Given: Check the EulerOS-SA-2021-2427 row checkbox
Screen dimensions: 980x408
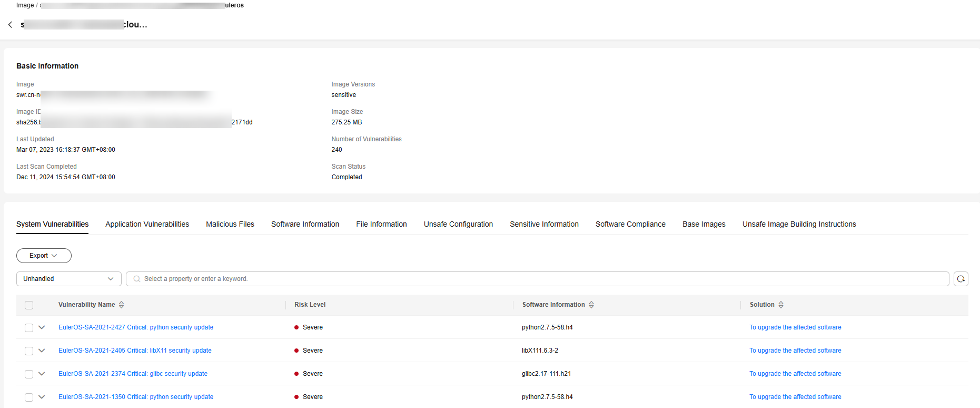Looking at the screenshot, I should pos(29,328).
